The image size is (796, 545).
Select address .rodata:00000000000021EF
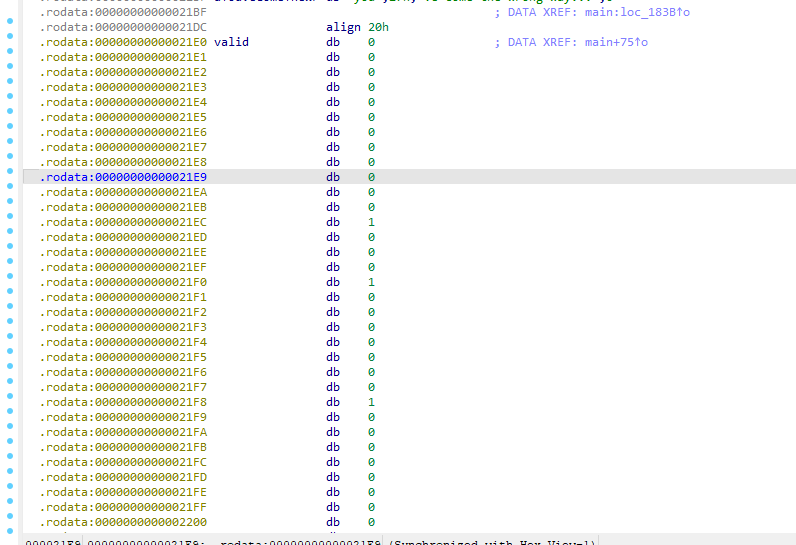coord(123,267)
